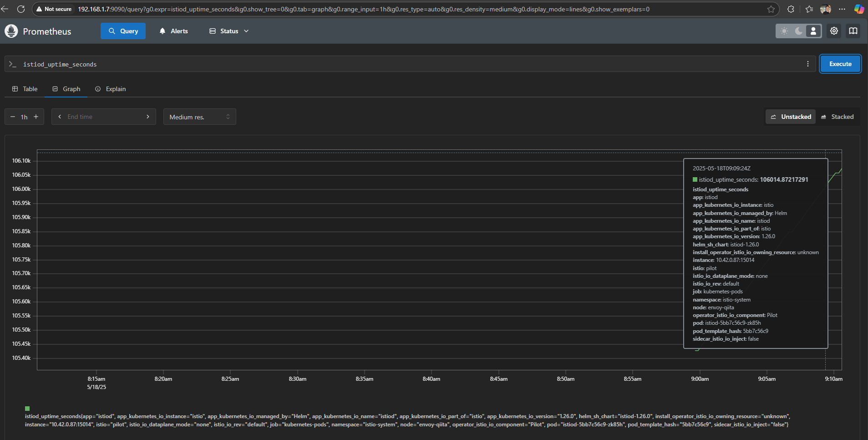Switch to light theme sun icon

[x=784, y=31]
